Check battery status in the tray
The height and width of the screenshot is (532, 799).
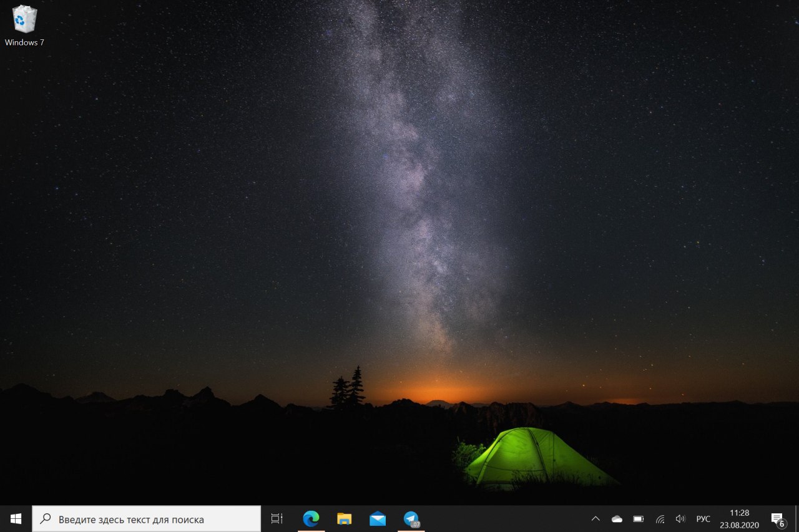(x=638, y=518)
